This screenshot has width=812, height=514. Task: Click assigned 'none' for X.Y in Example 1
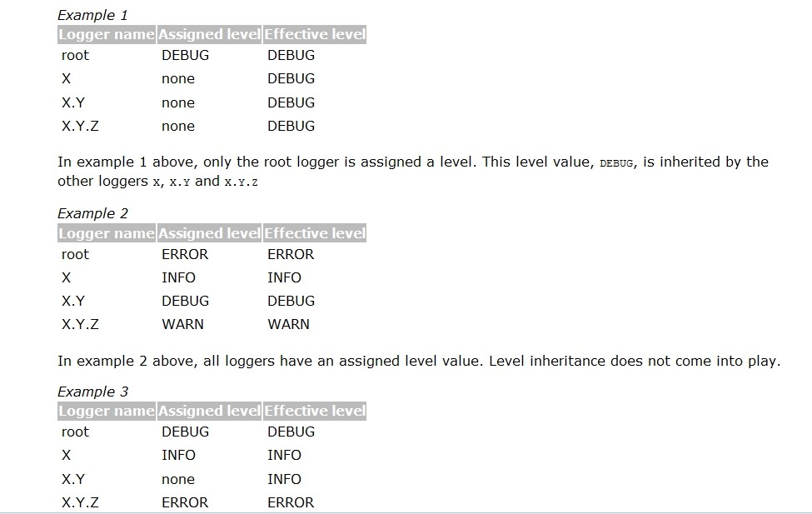178,102
